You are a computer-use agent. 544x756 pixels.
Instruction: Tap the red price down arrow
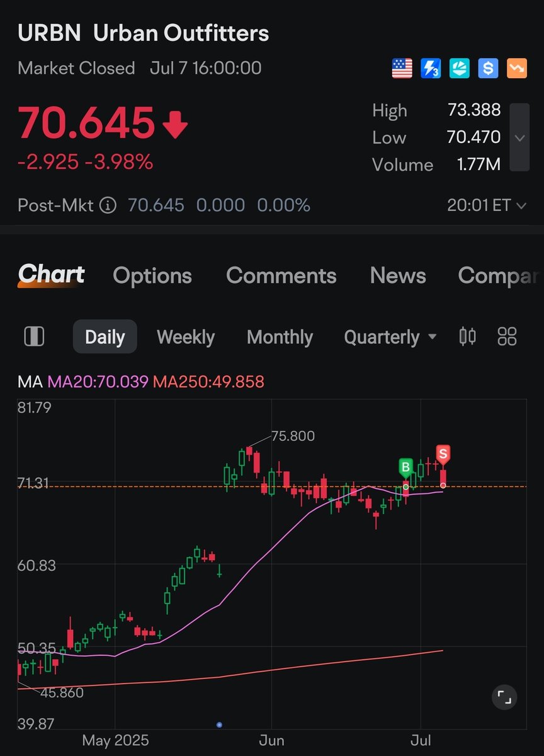[x=175, y=125]
